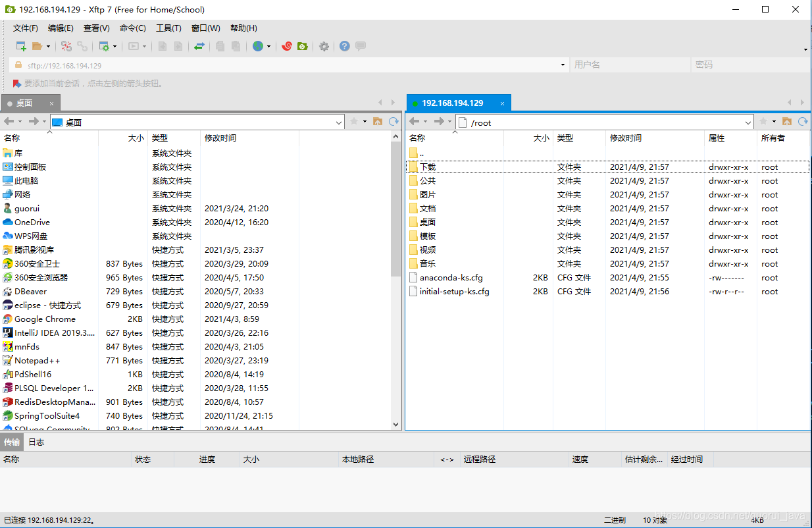Image resolution: width=812 pixels, height=528 pixels.
Task: Open Options via the gear icon
Action: [324, 46]
